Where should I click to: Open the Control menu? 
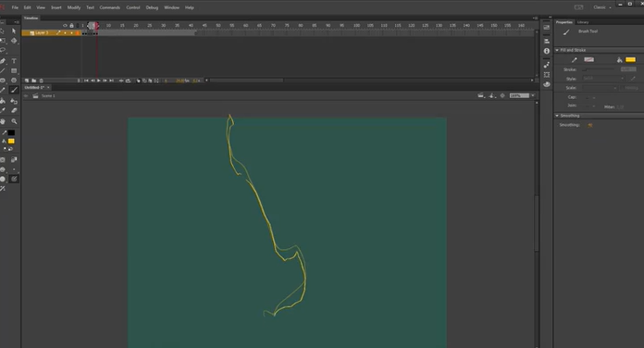click(133, 7)
